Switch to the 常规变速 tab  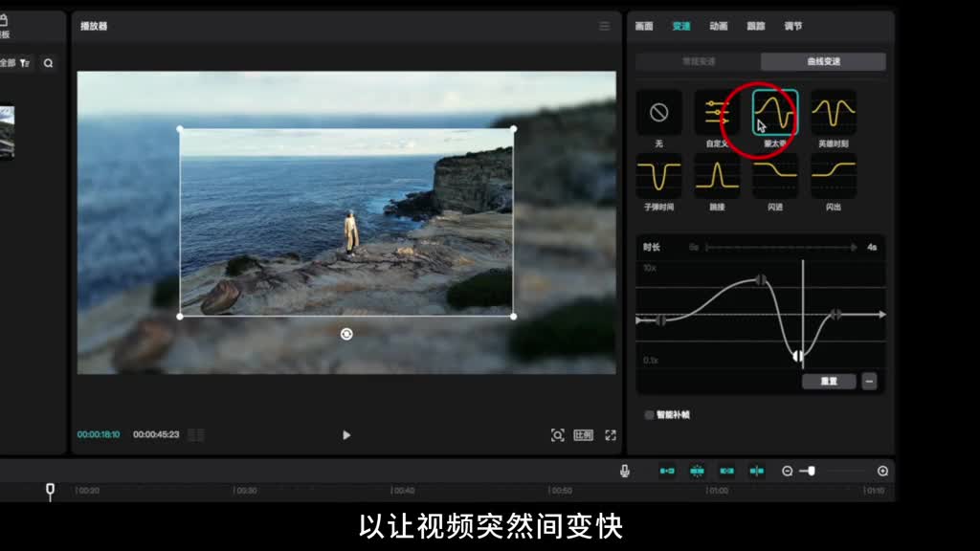(x=699, y=61)
